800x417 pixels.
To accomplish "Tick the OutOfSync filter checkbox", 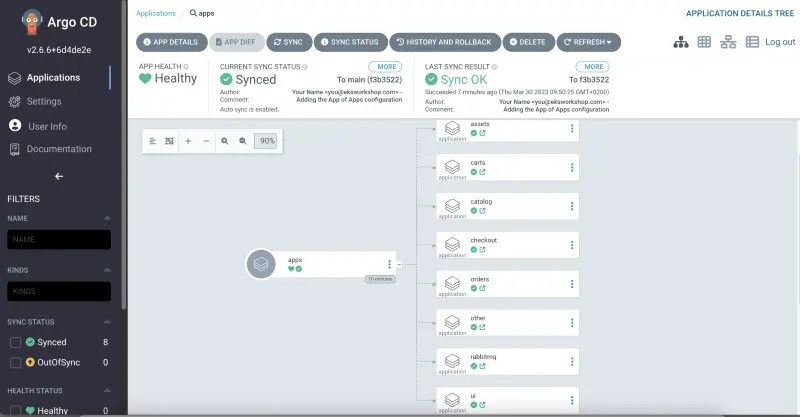I will [15, 362].
